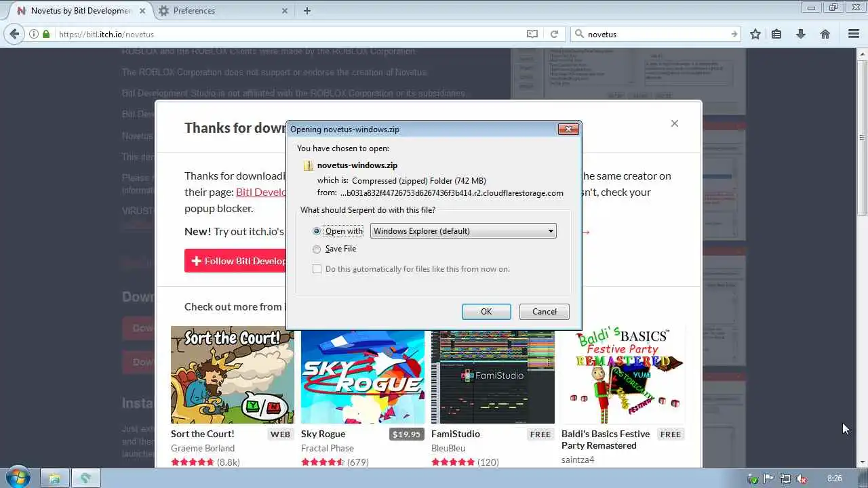Image resolution: width=868 pixels, height=488 pixels.
Task: Click the $19.95 price tag
Action: [x=406, y=434]
